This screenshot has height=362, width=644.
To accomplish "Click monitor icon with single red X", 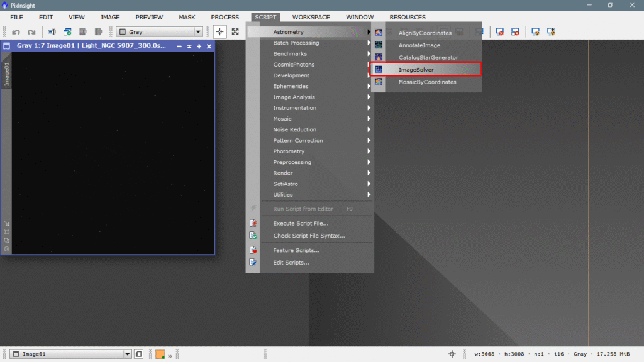I will point(499,31).
